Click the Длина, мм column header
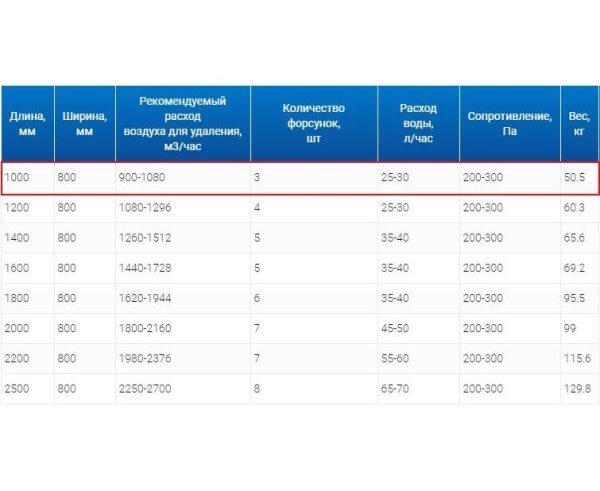 click(x=28, y=124)
